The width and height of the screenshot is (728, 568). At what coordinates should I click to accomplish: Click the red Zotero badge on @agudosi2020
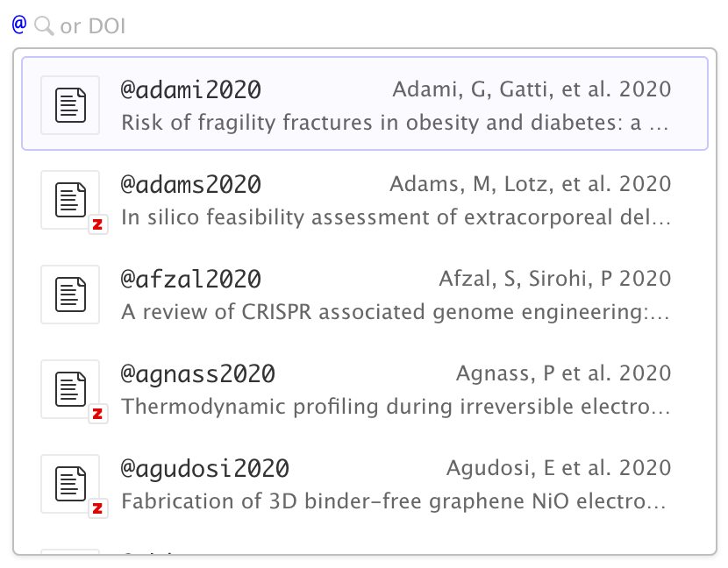(x=98, y=508)
